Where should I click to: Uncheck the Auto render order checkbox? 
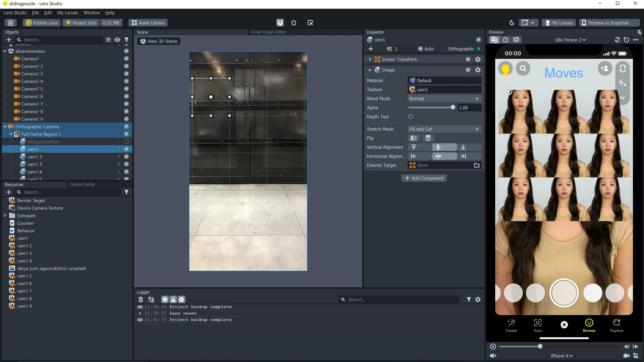pyautogui.click(x=420, y=49)
